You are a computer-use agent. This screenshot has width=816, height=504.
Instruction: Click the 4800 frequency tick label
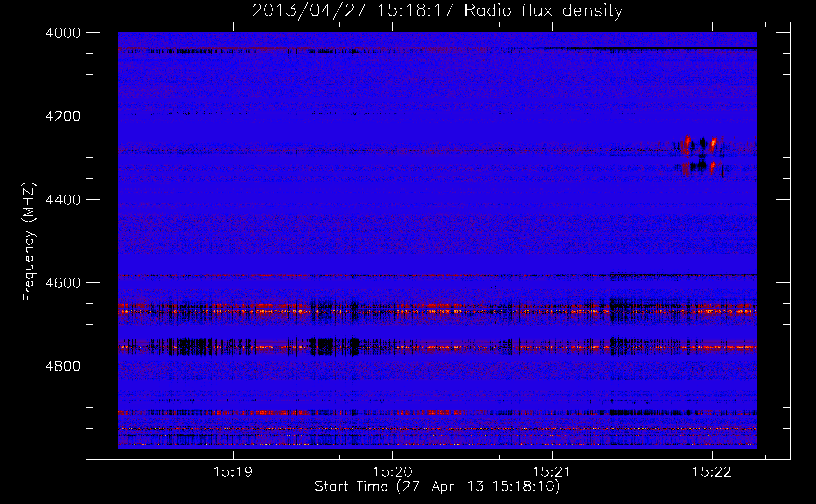pos(63,366)
